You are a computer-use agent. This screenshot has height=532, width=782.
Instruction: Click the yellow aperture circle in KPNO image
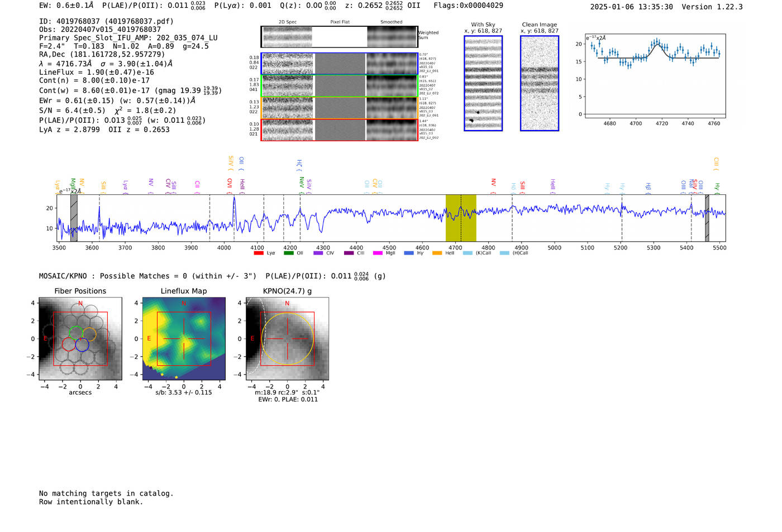click(x=288, y=339)
